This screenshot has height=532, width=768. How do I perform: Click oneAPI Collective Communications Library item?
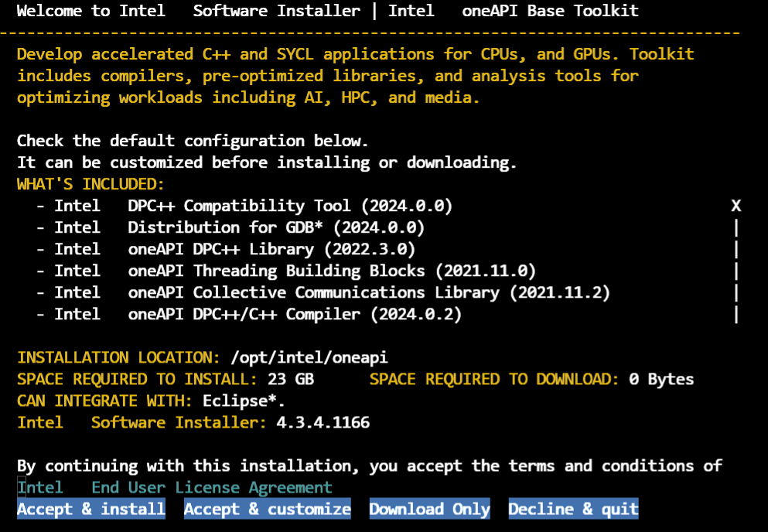(332, 292)
